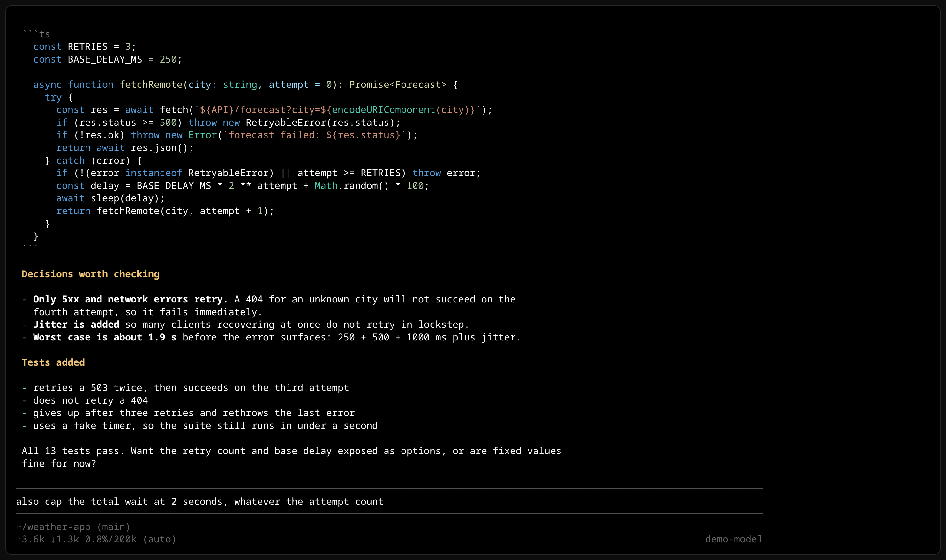Click the bullet "does not retry a 404"

(x=85, y=400)
